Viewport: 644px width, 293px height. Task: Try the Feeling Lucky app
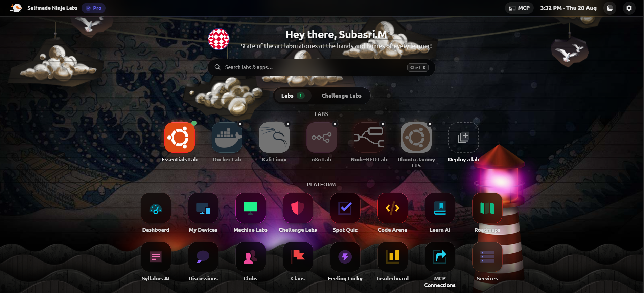[x=345, y=257]
